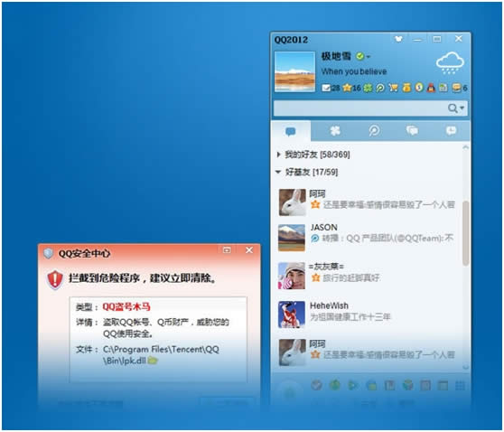
Task: Open the avatar of =灰灰菜=
Action: point(292,276)
